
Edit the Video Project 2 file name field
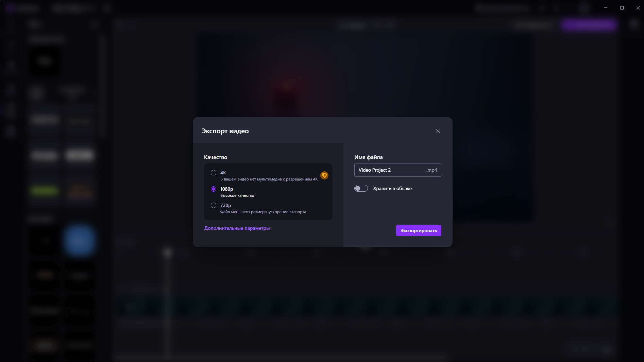(397, 170)
